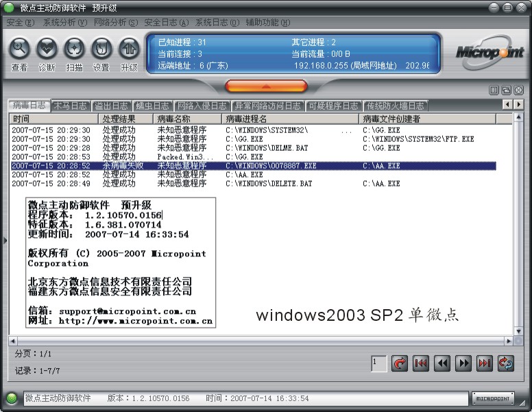Open the 系统分析(V) menu
This screenshot has width=532, height=412.
pyautogui.click(x=65, y=23)
